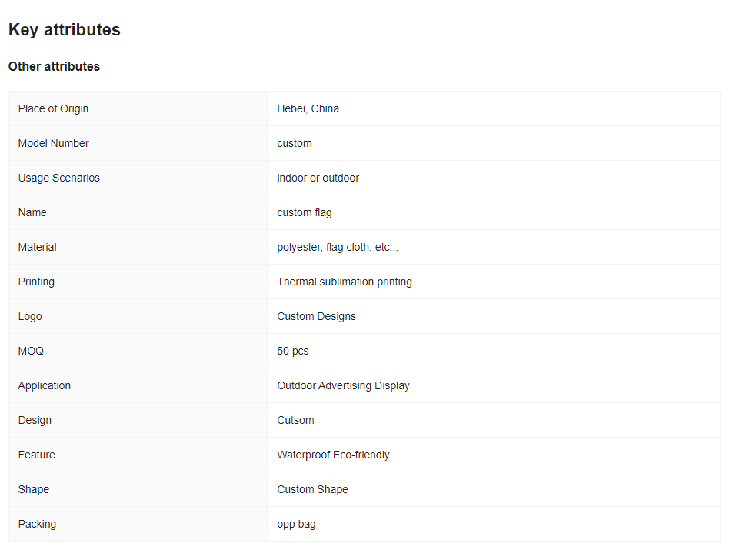Click Waterproof Eco-friendly feature text

pos(333,455)
